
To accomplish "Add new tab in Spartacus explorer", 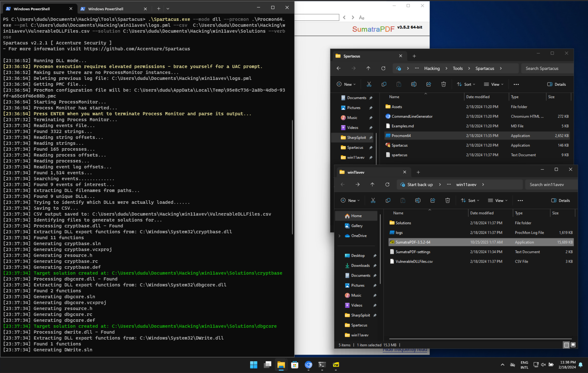I will [x=414, y=56].
